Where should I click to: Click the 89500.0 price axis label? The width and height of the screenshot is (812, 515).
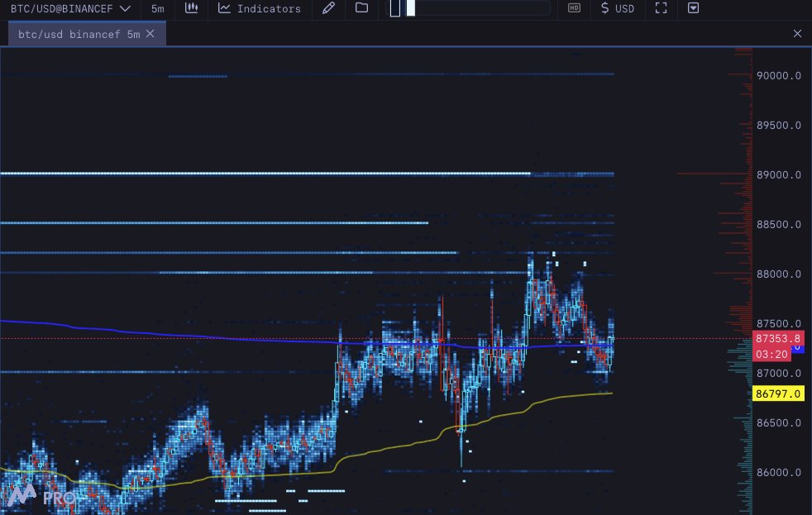(x=778, y=126)
